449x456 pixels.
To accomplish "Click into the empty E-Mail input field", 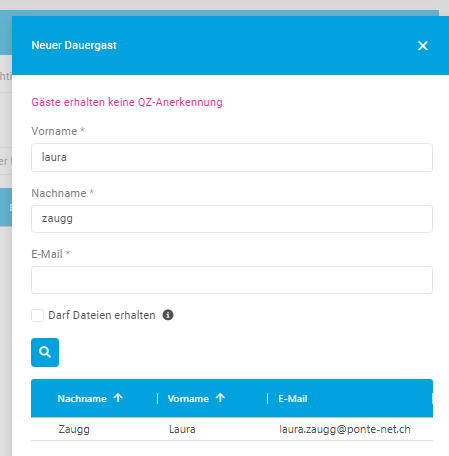I will 232,280.
